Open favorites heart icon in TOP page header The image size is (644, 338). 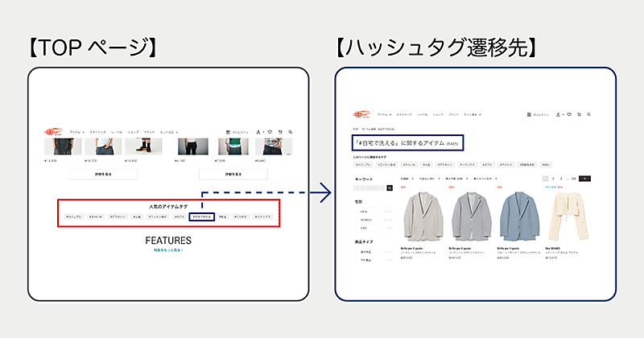coord(270,132)
